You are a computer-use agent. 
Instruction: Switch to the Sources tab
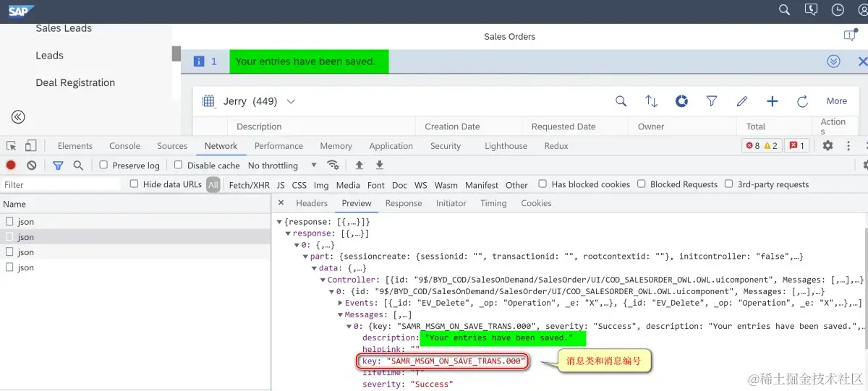(172, 146)
